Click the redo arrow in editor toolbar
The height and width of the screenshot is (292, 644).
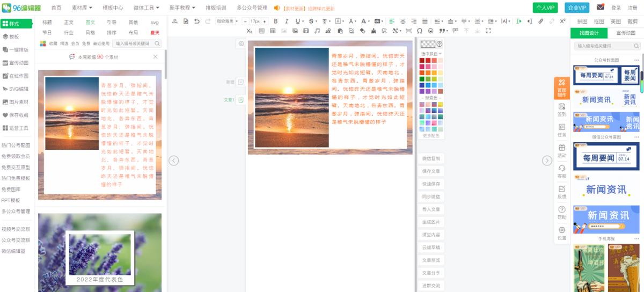(x=208, y=21)
